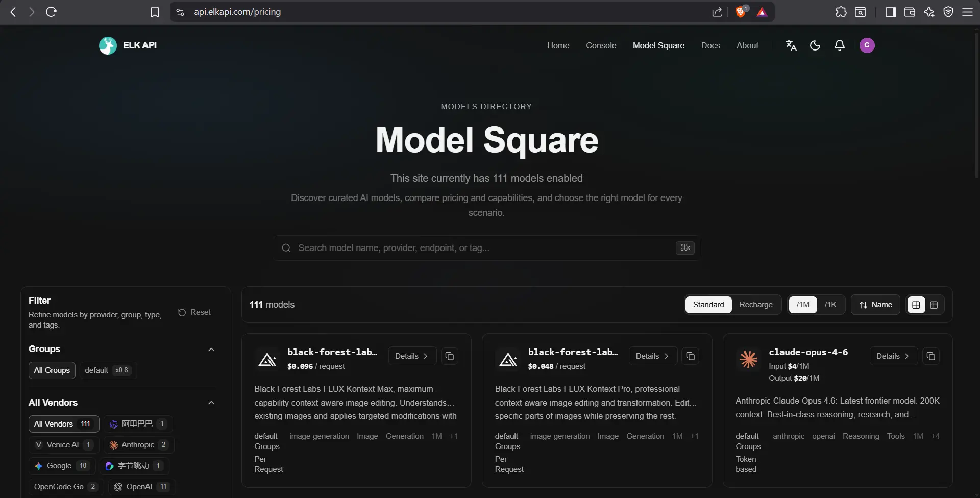Filter models by 字节跳动 vendor
Image resolution: width=980 pixels, height=498 pixels.
134,466
